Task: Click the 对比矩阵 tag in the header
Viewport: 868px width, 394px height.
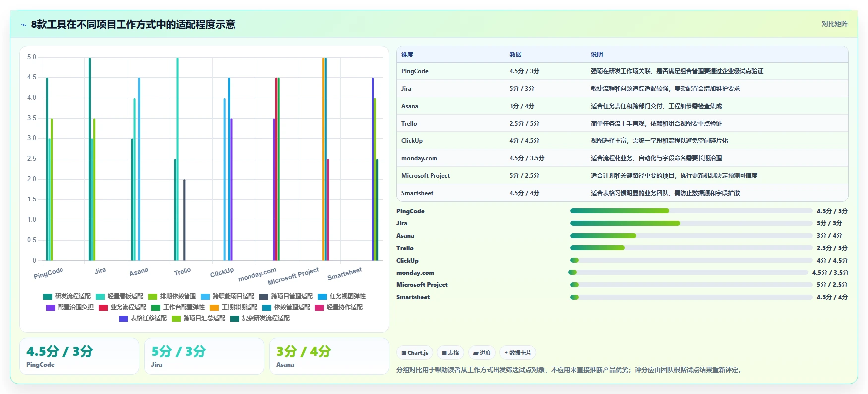Action: (834, 24)
